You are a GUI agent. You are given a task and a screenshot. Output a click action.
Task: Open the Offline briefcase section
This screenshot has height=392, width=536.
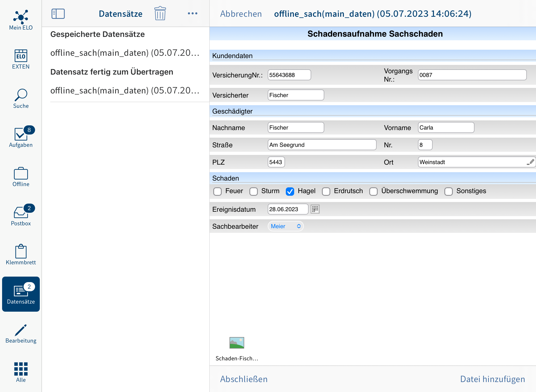pos(21,177)
